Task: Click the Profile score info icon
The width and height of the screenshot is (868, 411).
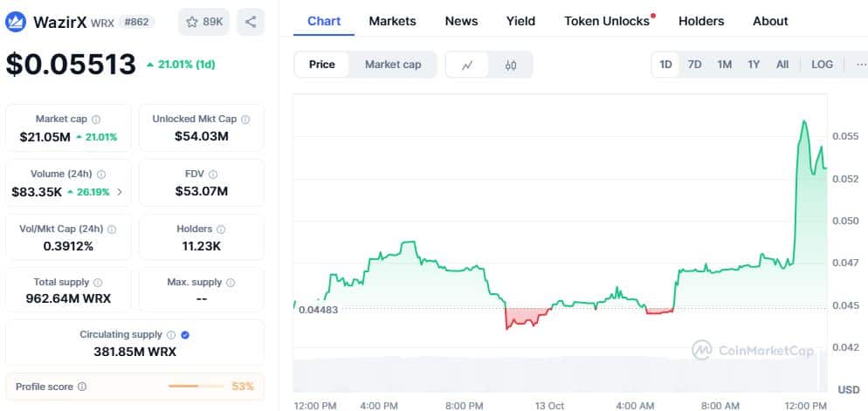Action: pos(82,387)
